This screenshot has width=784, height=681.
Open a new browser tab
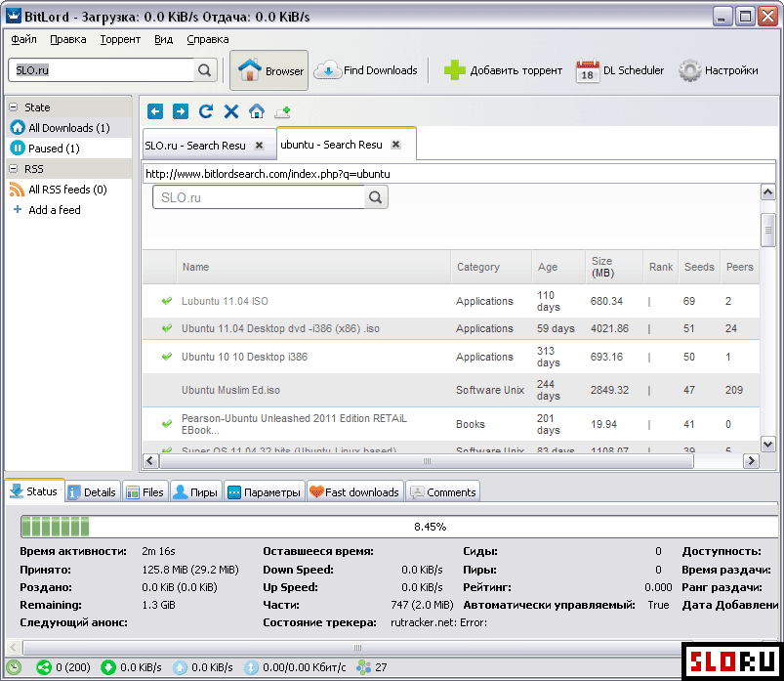point(282,111)
